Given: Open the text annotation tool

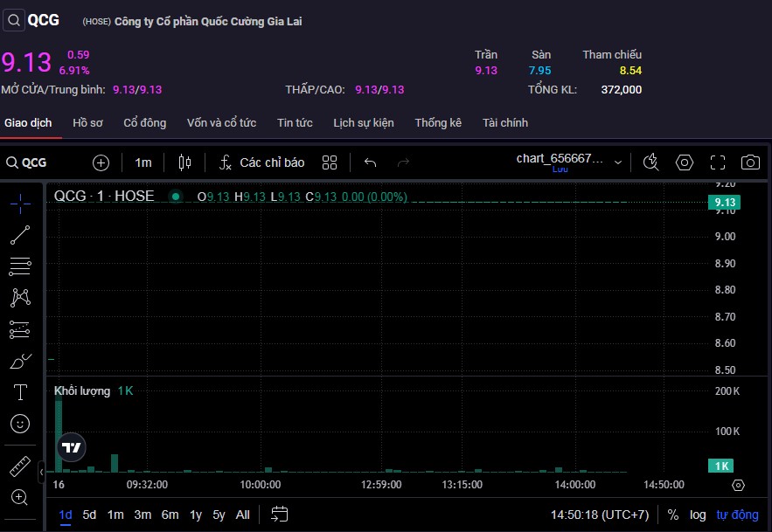Looking at the screenshot, I should (20, 392).
